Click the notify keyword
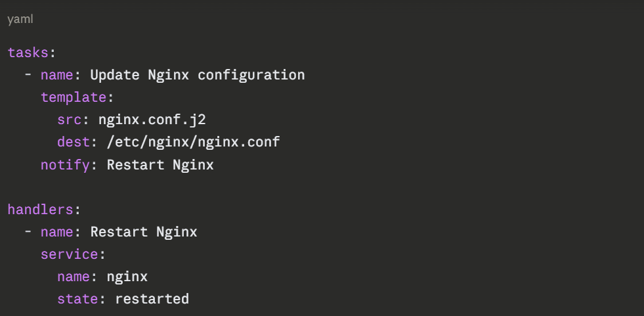 (x=64, y=164)
